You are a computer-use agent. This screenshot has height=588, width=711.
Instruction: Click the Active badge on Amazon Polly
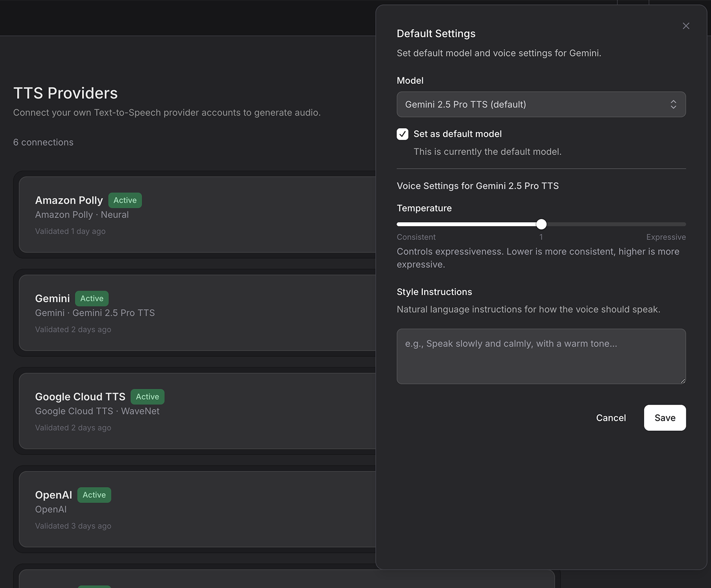click(x=125, y=200)
